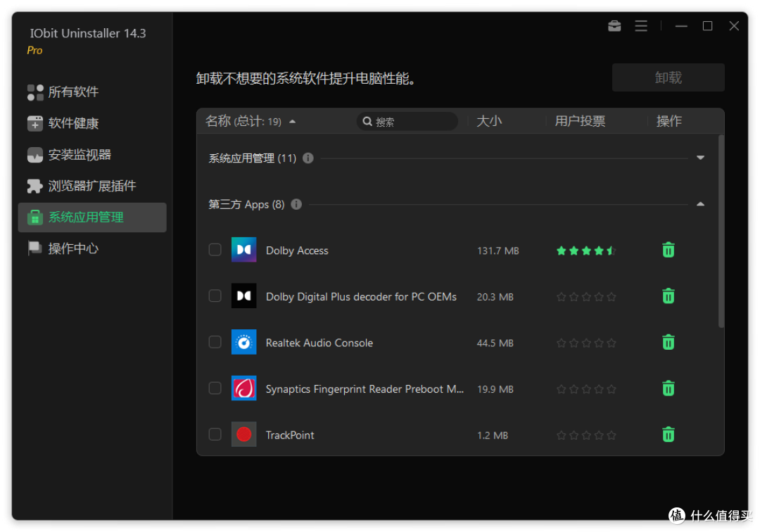The height and width of the screenshot is (532, 760).
Task: Select the Dolby Access name text
Action: [x=297, y=251]
